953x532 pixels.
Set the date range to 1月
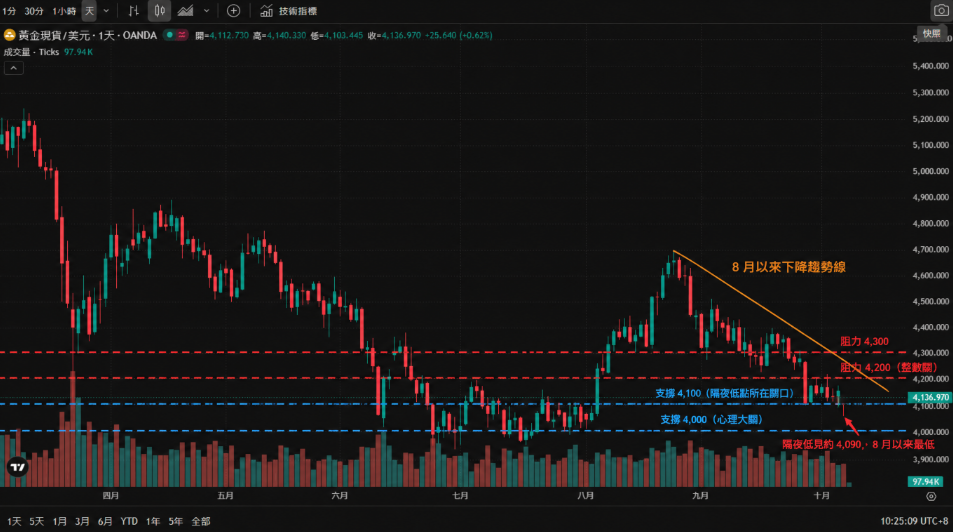coord(60,521)
